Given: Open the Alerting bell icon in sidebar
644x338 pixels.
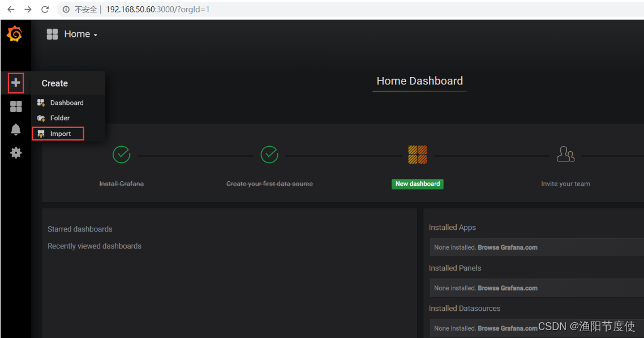Looking at the screenshot, I should [16, 129].
